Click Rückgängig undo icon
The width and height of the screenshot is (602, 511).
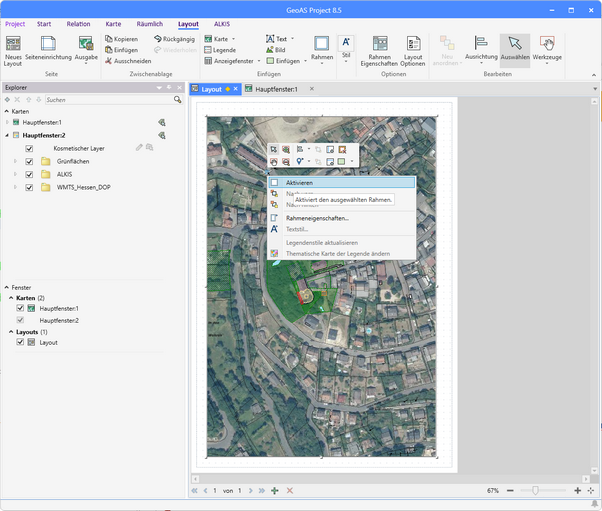click(157, 39)
